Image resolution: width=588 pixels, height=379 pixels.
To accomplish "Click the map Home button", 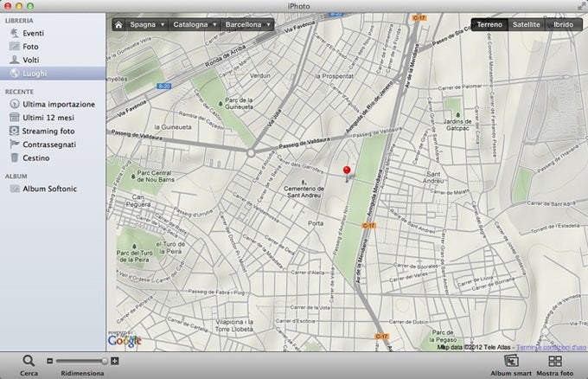I will point(118,25).
